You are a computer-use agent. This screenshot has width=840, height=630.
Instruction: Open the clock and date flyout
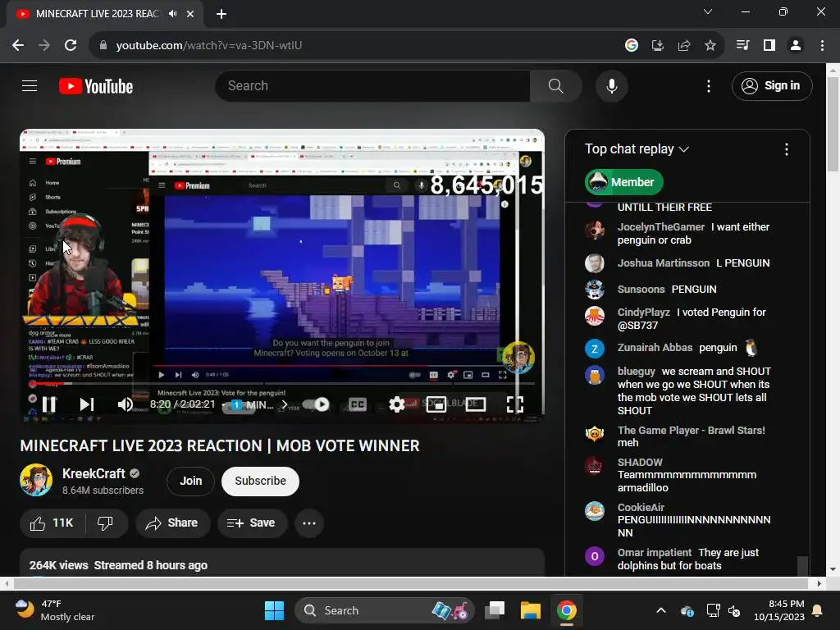point(778,610)
